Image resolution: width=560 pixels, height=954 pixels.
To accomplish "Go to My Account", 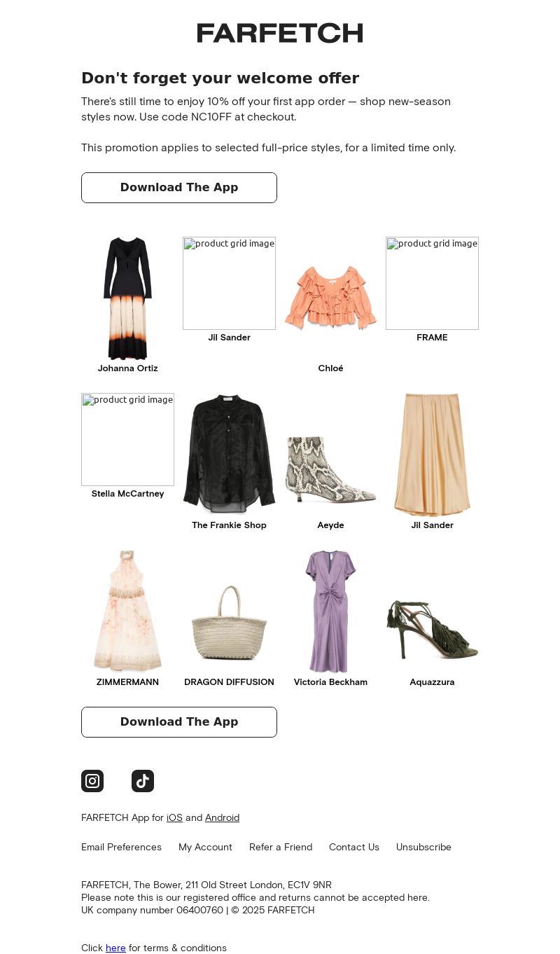I will [x=205, y=847].
